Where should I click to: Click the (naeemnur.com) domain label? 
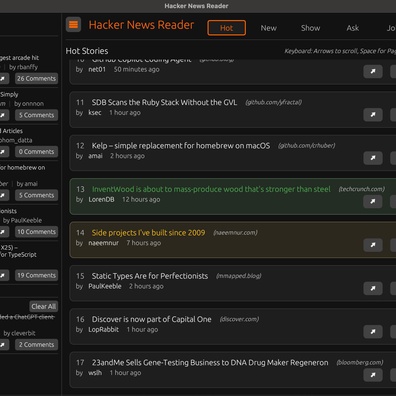click(235, 233)
